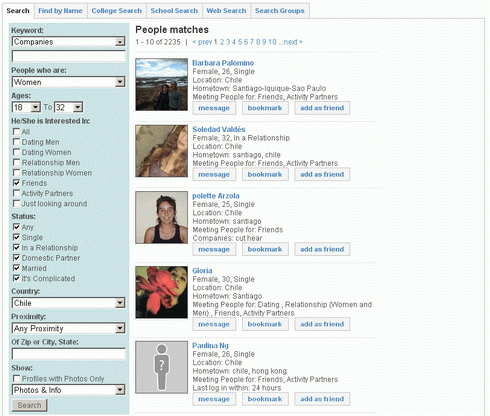Click Soledad Valdés profile photo

click(162, 151)
